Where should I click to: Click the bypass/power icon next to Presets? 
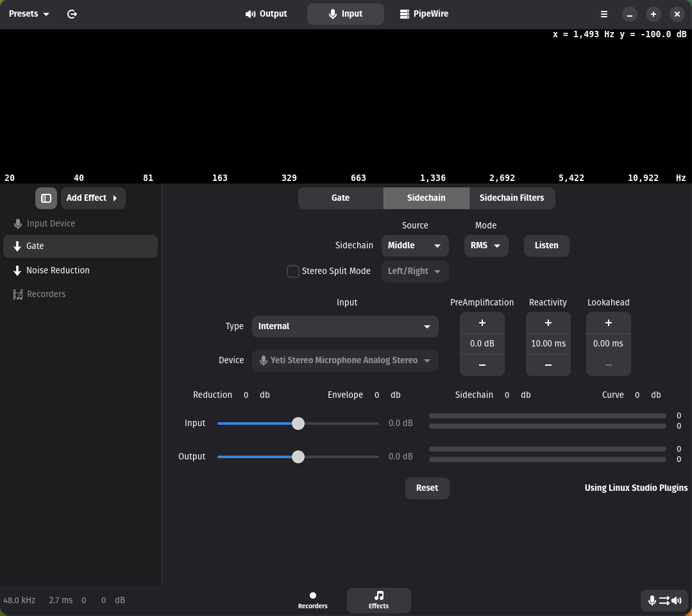(72, 13)
